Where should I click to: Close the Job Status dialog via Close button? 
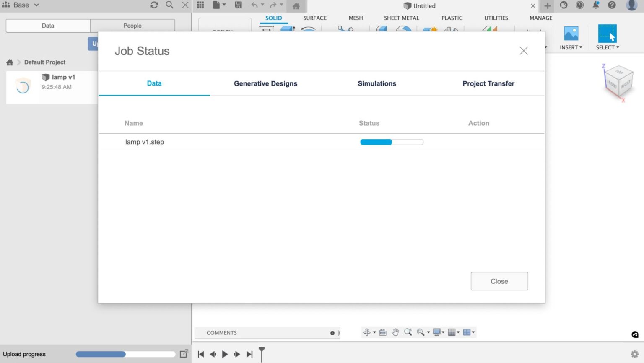click(499, 281)
